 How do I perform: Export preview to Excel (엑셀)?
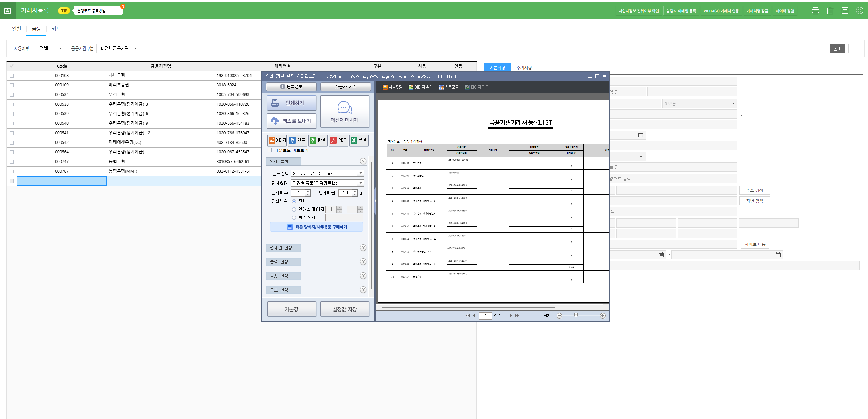click(x=359, y=140)
